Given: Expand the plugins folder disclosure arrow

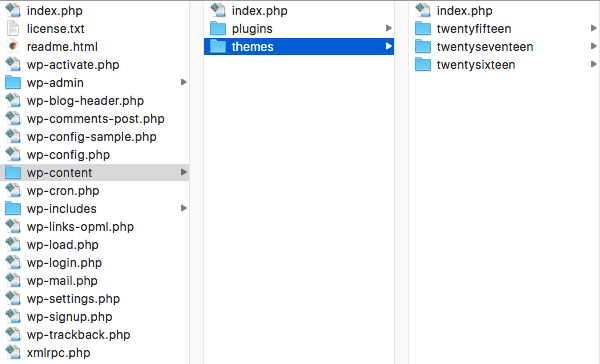Looking at the screenshot, I should click(x=389, y=28).
